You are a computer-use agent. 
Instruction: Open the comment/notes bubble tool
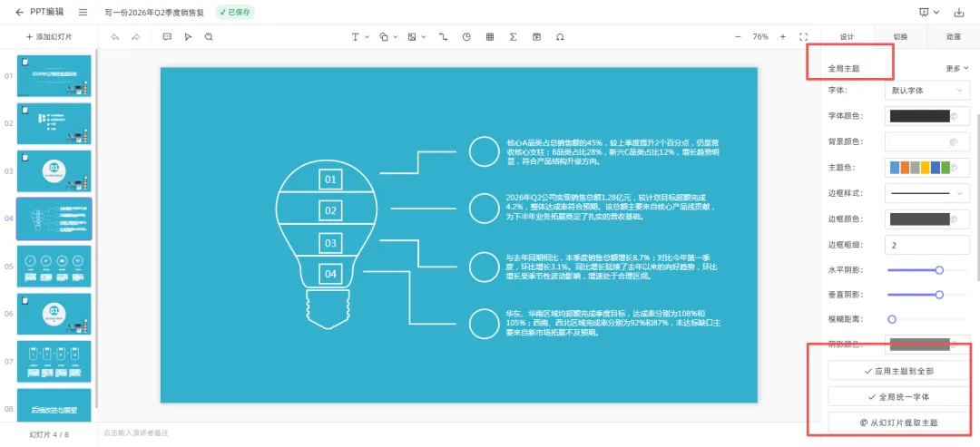[167, 37]
